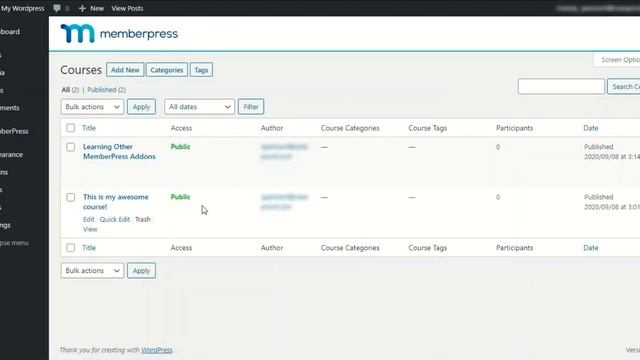This screenshot has width=640, height=360.
Task: Expand All dates dropdown
Action: tap(200, 107)
